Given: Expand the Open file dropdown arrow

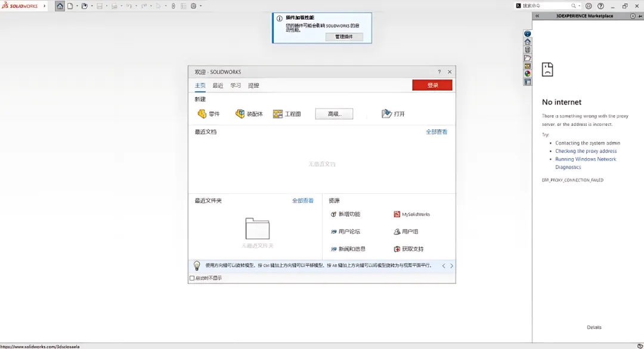Looking at the screenshot, I should (92, 6).
